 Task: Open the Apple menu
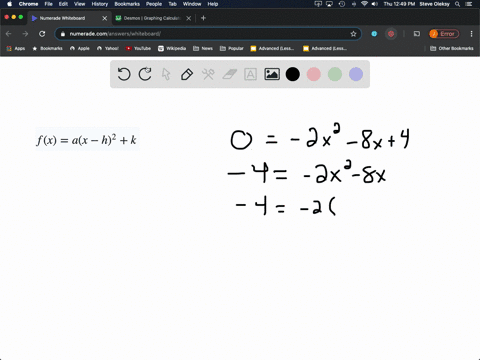point(9,4)
